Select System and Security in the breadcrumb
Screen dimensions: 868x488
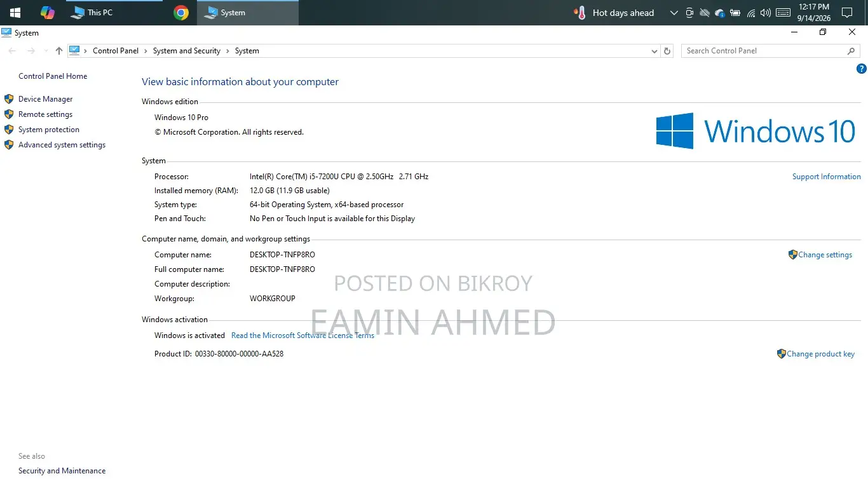point(187,51)
